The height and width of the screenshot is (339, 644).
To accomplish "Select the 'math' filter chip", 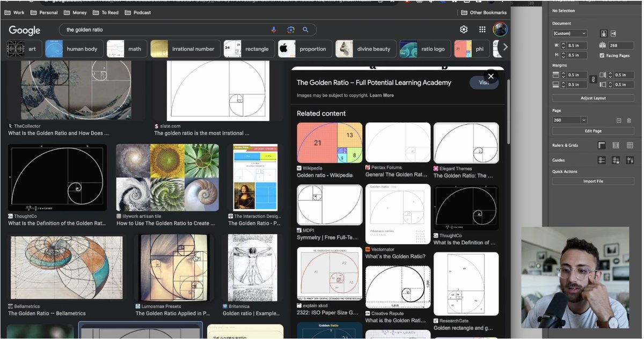I will (x=126, y=49).
